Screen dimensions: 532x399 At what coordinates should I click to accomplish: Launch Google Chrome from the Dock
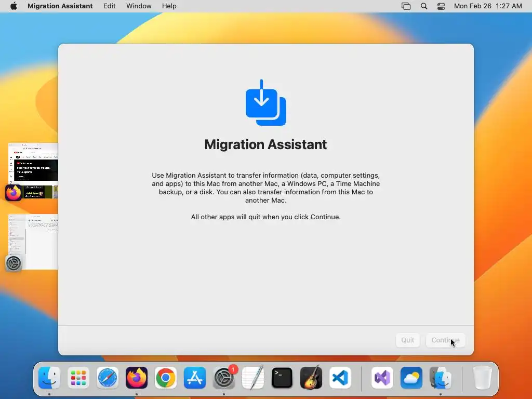(166, 378)
